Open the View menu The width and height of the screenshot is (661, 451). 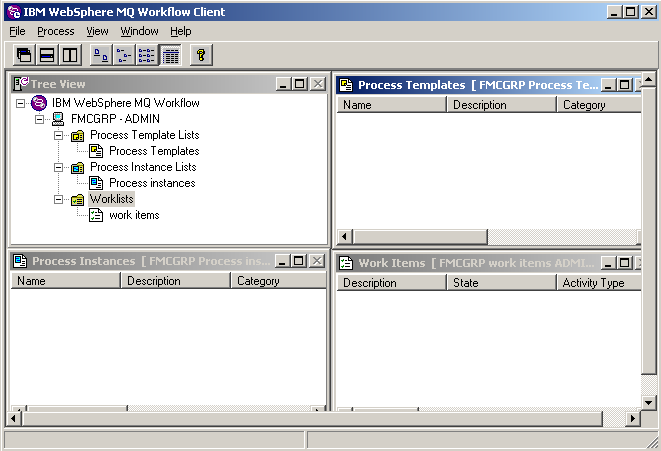(97, 31)
